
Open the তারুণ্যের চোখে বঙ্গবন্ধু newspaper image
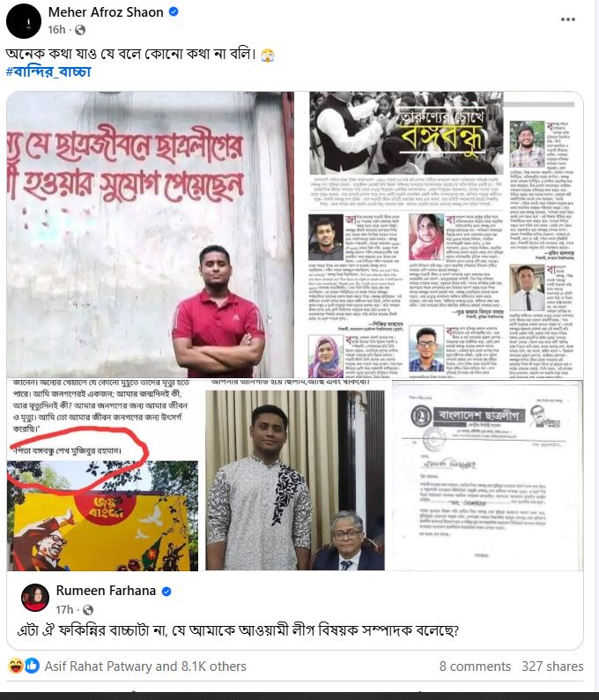440,235
